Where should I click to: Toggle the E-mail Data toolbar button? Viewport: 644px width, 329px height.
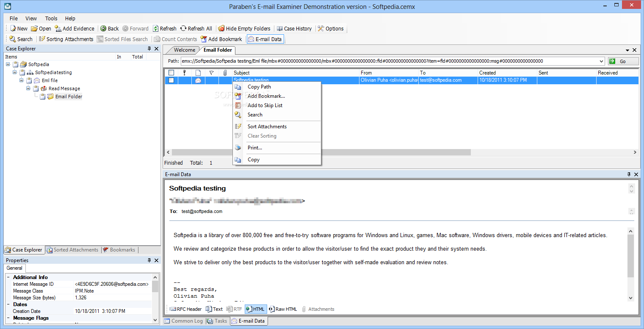265,39
